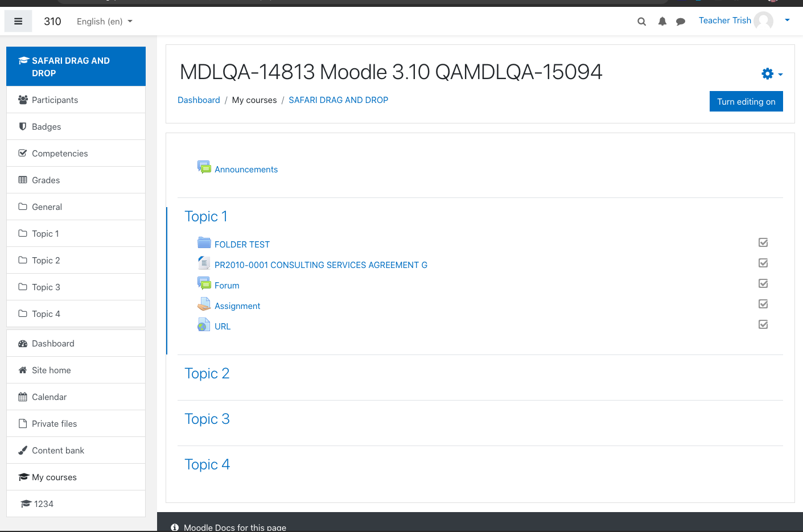Click the Content bank paintbrush icon

(23, 451)
